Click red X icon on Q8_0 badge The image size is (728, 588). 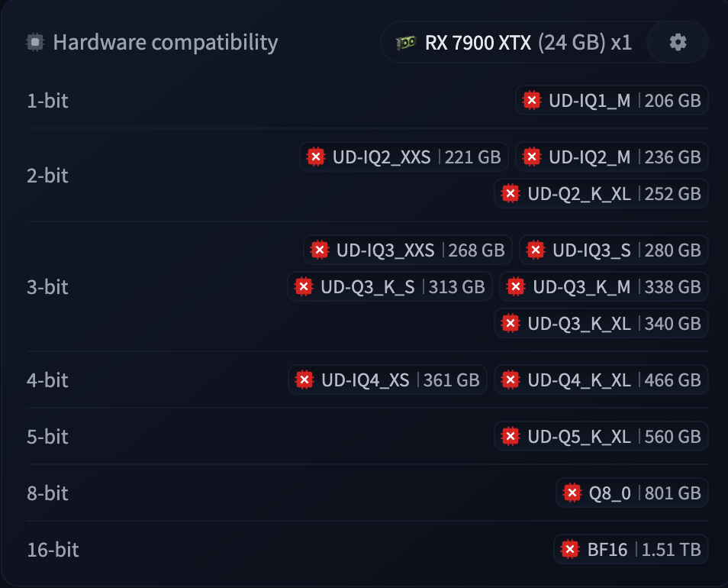click(572, 493)
